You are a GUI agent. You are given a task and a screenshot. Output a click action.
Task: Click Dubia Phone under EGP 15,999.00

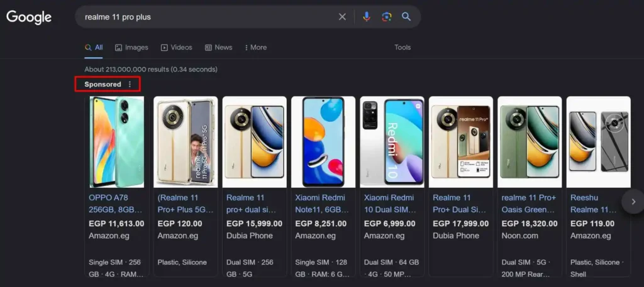(x=250, y=236)
